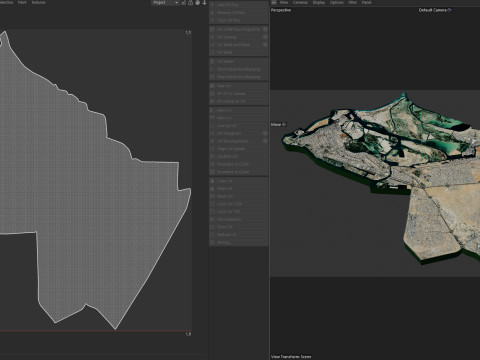Click the first icon after Project dropdown
Image resolution: width=480 pixels, height=360 pixels.
click(184, 3)
